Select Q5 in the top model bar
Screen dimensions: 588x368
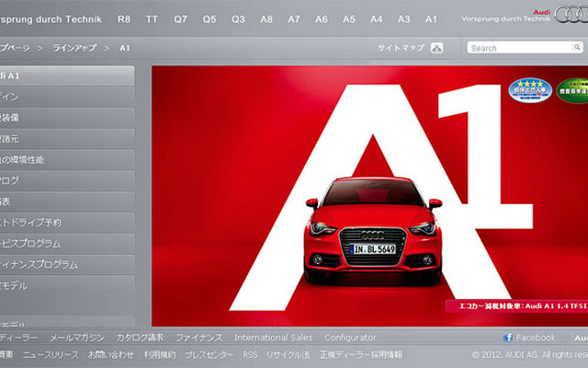click(x=209, y=19)
